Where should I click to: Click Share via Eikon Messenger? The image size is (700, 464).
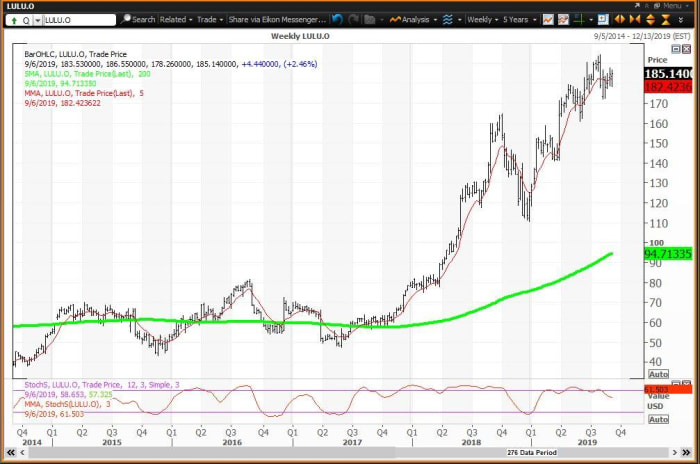(x=277, y=19)
